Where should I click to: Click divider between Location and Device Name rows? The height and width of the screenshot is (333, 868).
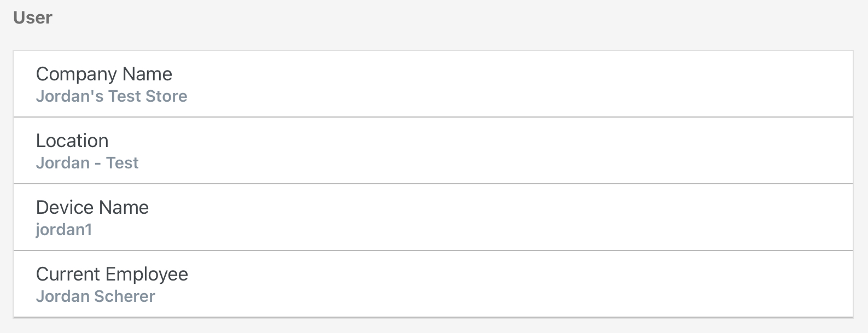coord(433,184)
